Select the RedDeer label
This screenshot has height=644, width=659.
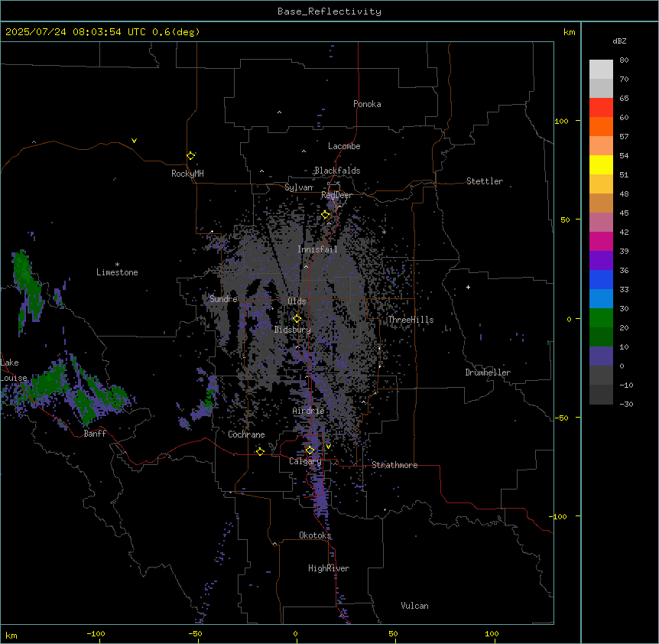click(x=336, y=195)
